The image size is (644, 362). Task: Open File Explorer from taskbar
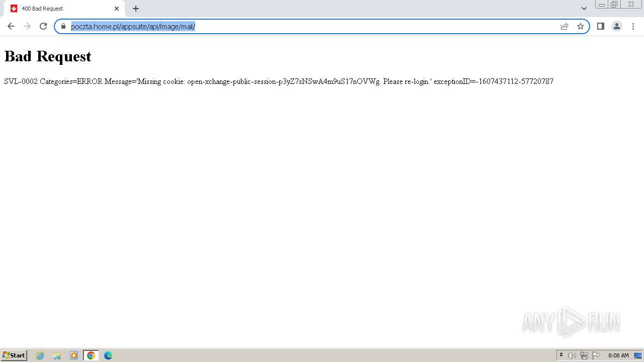point(57,355)
